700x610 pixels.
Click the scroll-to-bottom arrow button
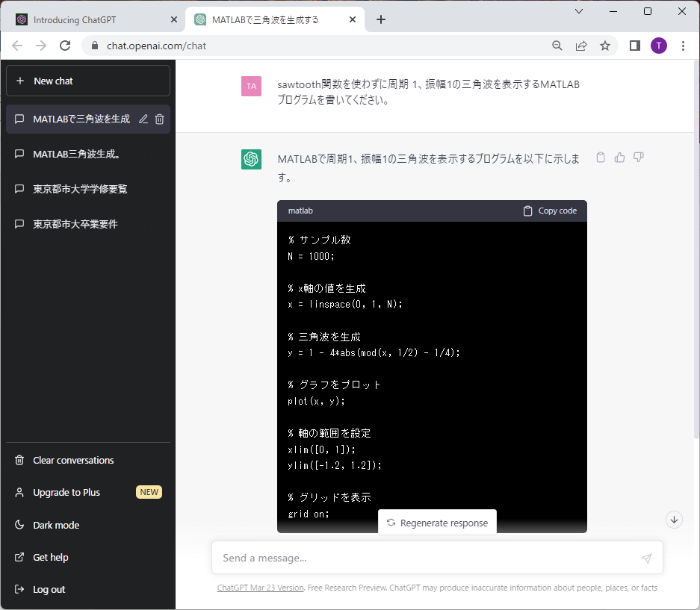pyautogui.click(x=674, y=520)
